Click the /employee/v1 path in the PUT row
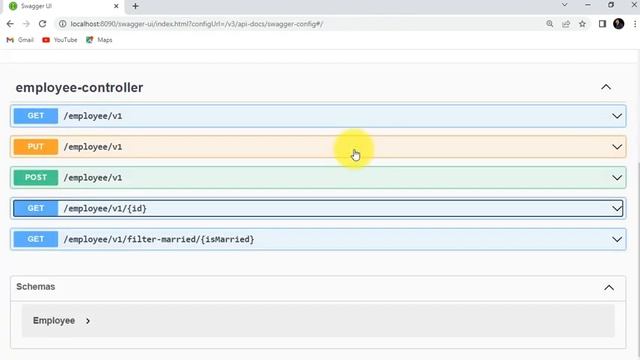 (x=93, y=147)
